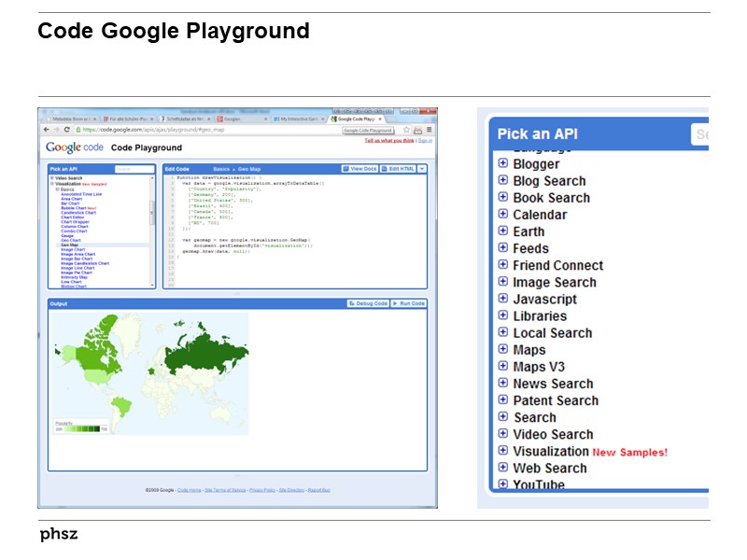This screenshot has width=747, height=560.
Task: Click the "Tell us what you think" link
Action: click(388, 142)
